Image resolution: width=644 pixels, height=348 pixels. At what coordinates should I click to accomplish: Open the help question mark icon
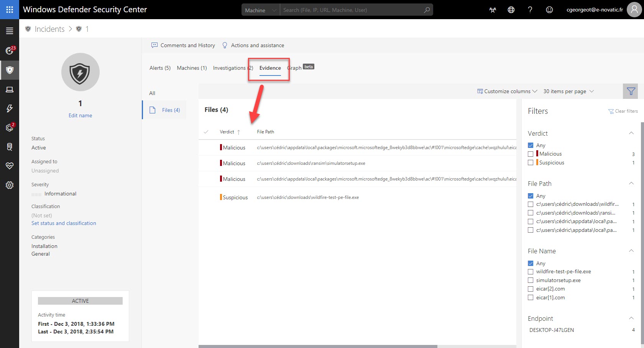[530, 10]
